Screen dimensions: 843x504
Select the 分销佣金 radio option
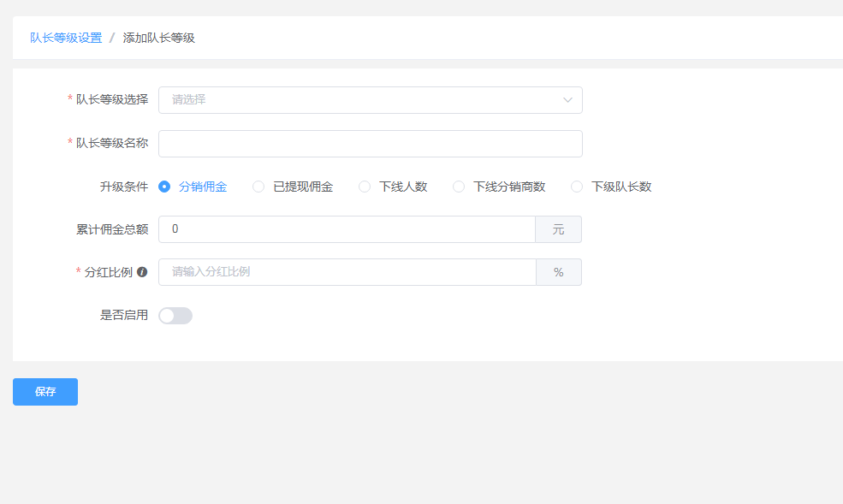tap(193, 187)
